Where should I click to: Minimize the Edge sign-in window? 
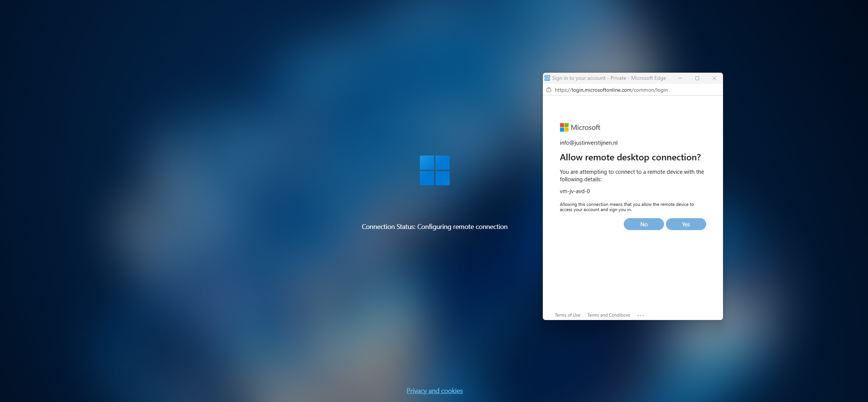pyautogui.click(x=680, y=78)
